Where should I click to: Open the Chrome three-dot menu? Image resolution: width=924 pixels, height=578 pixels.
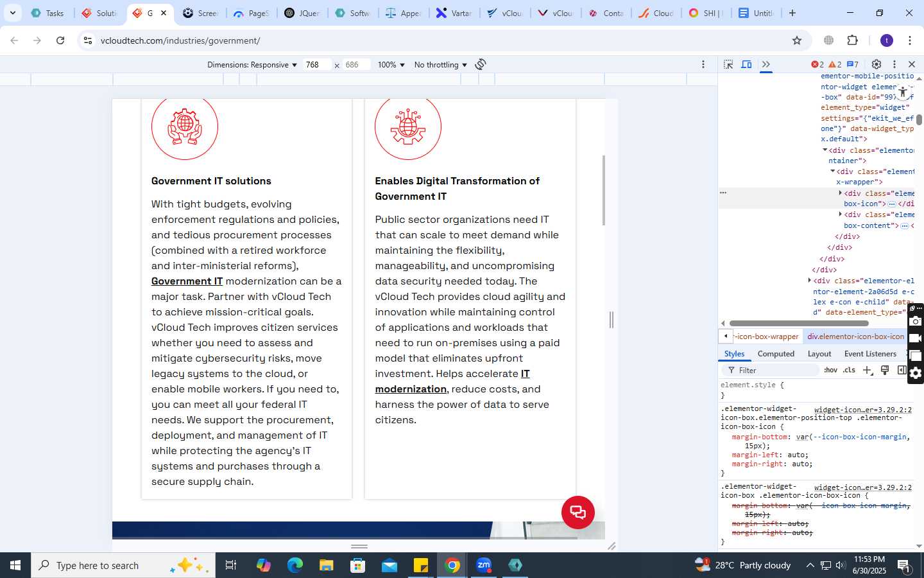910,40
